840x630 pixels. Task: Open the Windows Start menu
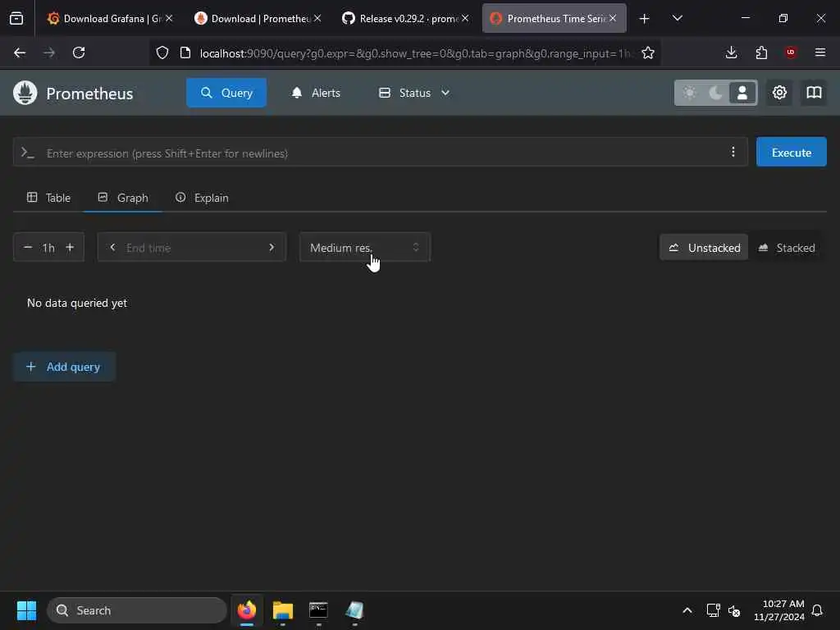(26, 610)
